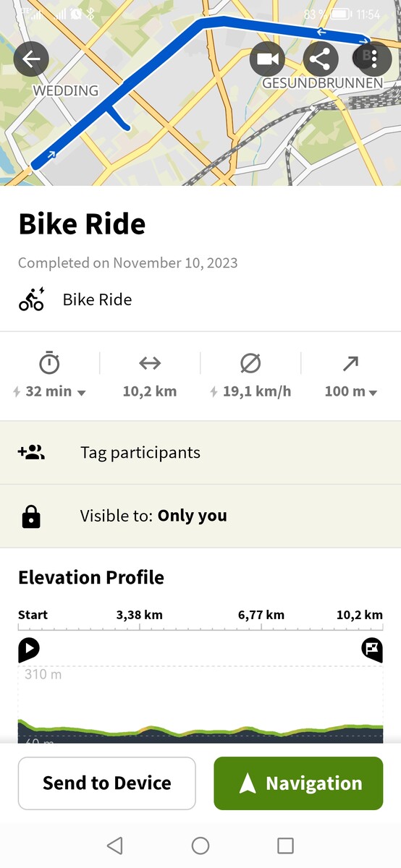Change the Visible to: Only you setting

[200, 516]
